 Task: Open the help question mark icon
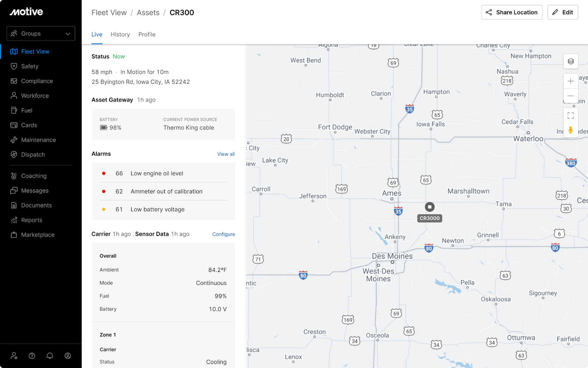tap(32, 355)
